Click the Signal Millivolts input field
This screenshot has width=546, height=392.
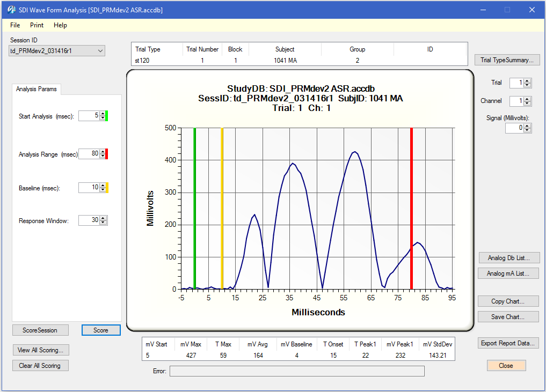(514, 128)
